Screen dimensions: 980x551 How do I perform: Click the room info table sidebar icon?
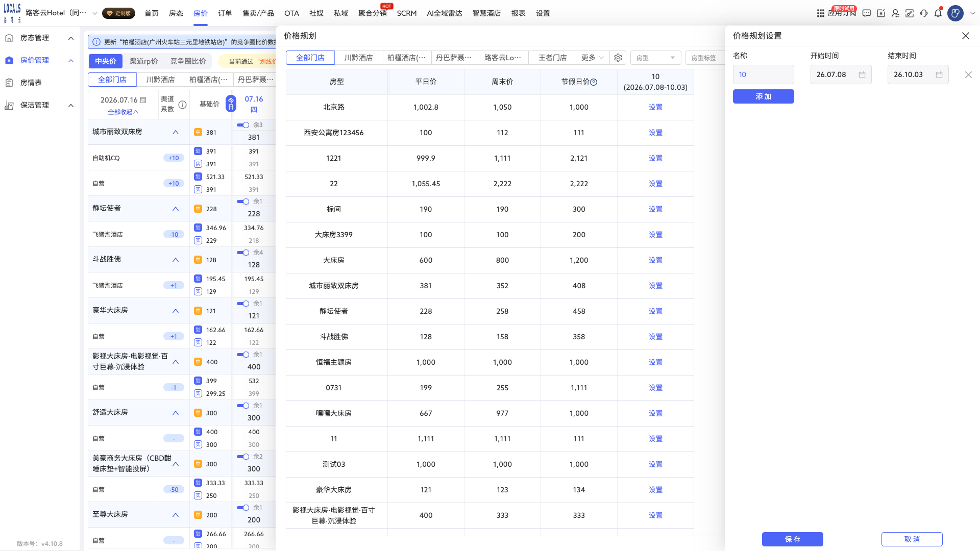pyautogui.click(x=9, y=83)
